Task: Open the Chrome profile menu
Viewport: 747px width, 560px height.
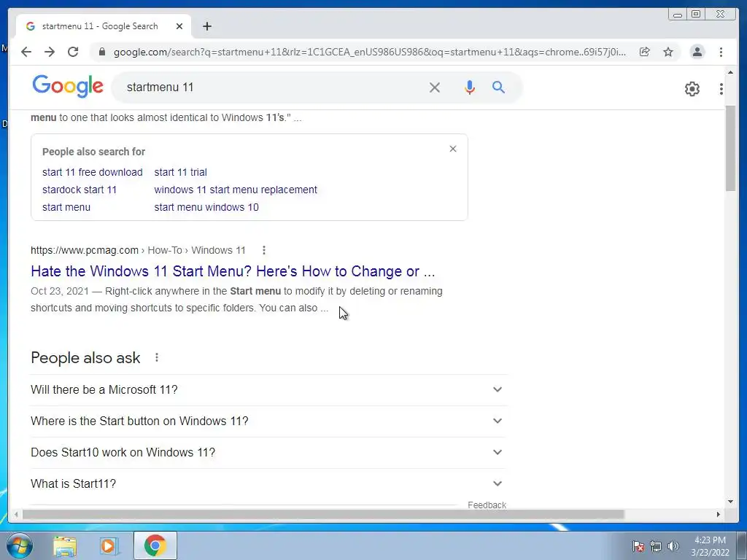Action: pos(697,52)
